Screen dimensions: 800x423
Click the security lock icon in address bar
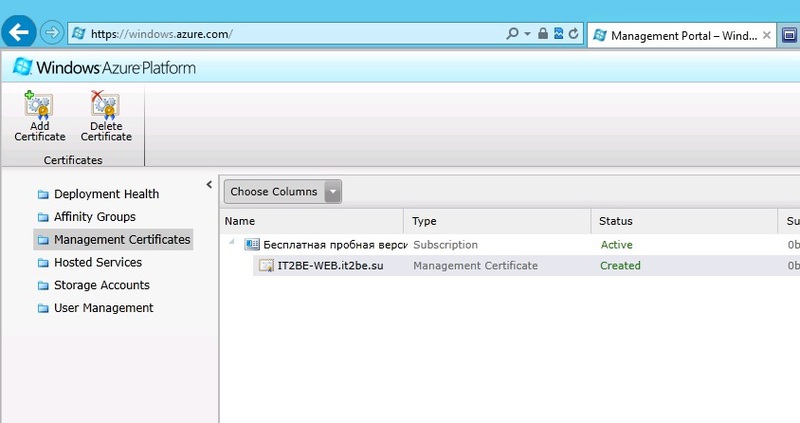(x=543, y=34)
